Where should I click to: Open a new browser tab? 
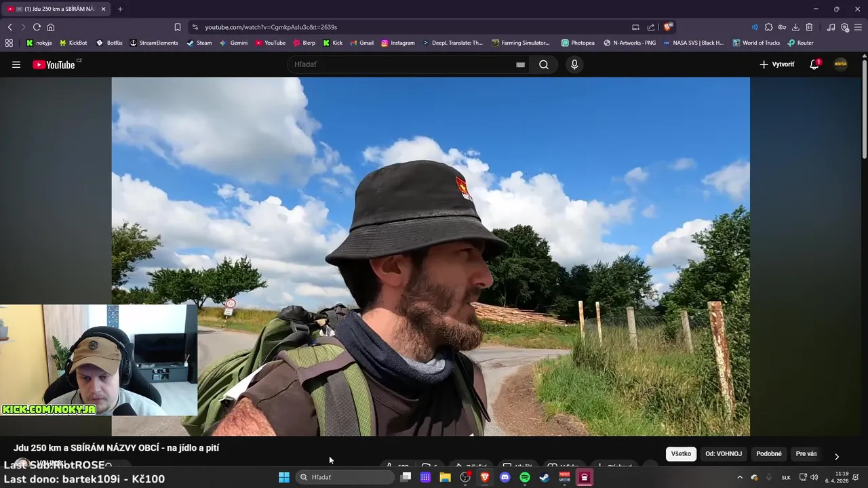click(120, 9)
